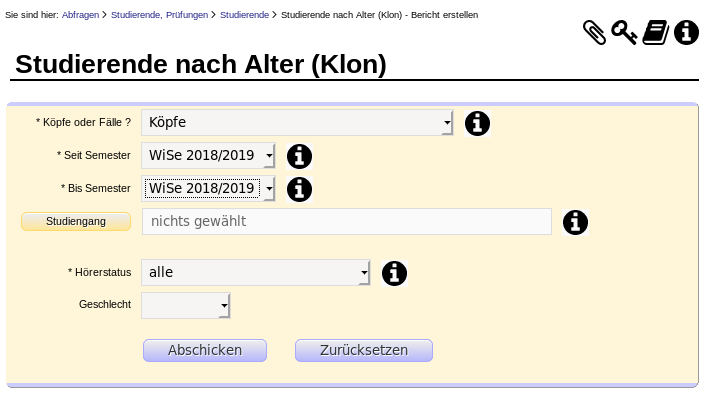Viewport: 717px width, 397px height.
Task: Go to Abfragen breadcrumb link
Action: pyautogui.click(x=80, y=15)
